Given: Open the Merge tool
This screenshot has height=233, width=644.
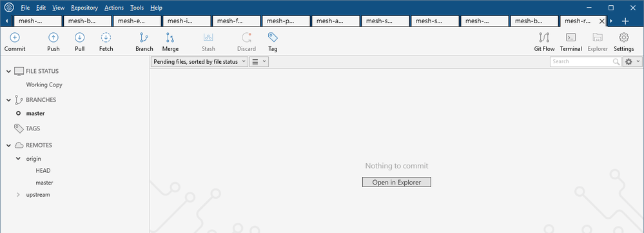Looking at the screenshot, I should 170,38.
